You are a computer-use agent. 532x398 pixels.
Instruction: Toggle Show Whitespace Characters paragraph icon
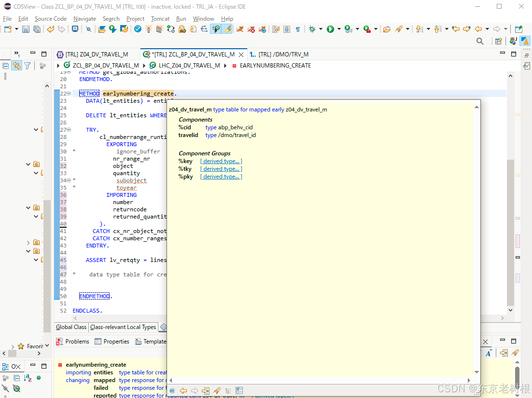pos(298,29)
